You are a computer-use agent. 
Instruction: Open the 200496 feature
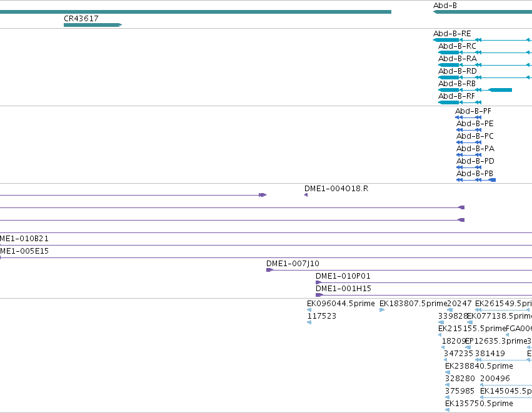click(506, 385)
